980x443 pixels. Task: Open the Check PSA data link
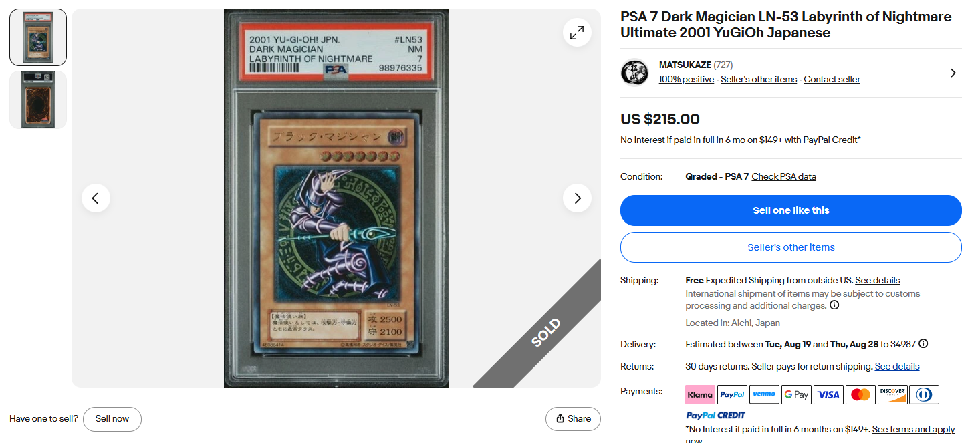tap(783, 176)
